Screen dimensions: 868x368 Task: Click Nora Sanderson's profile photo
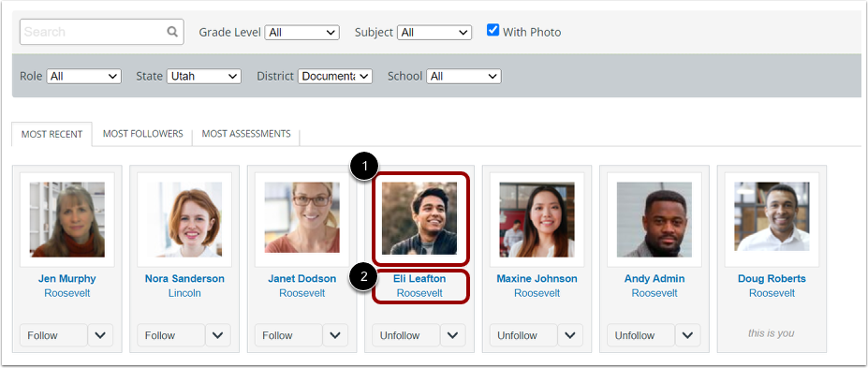(x=184, y=220)
